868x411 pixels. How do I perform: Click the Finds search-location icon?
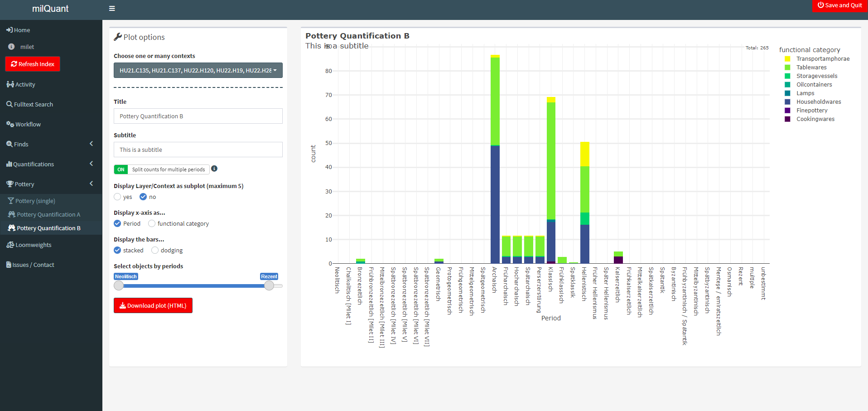tap(9, 144)
